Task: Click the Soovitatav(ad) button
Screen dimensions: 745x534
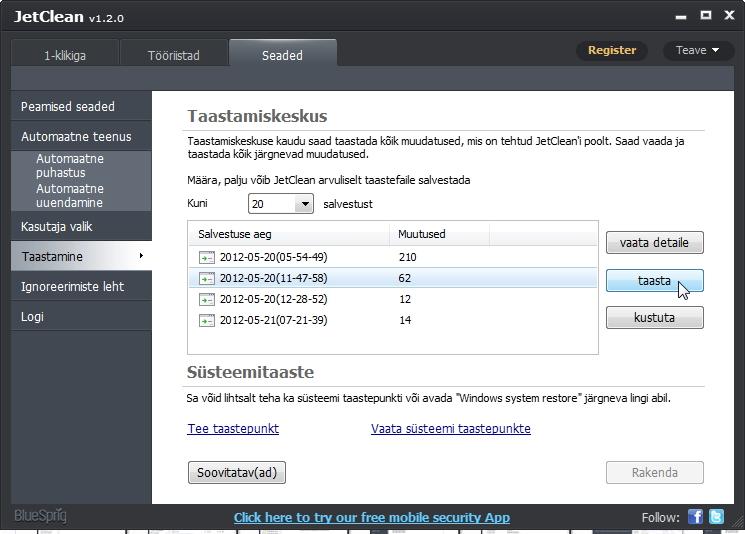Action: click(237, 473)
